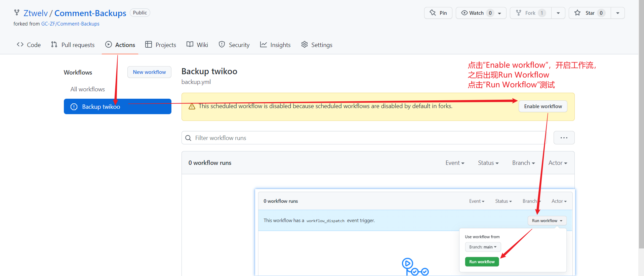Switch to the Pull requests tab
This screenshot has width=644, height=276.
click(73, 45)
